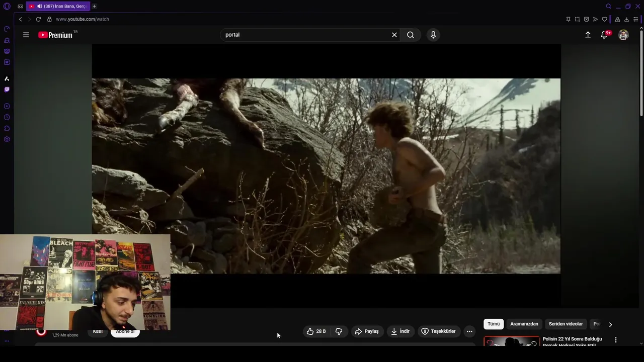Reload the YouTube page
The width and height of the screenshot is (644, 362).
tap(38, 19)
